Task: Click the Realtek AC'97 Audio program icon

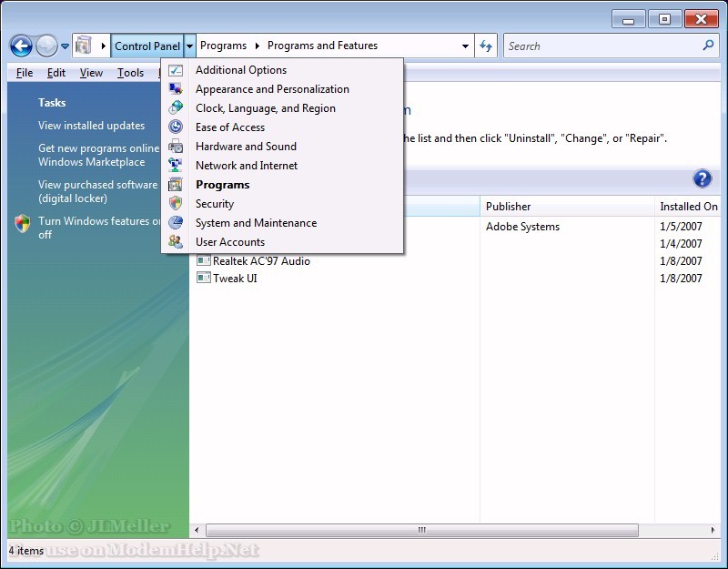Action: click(203, 260)
